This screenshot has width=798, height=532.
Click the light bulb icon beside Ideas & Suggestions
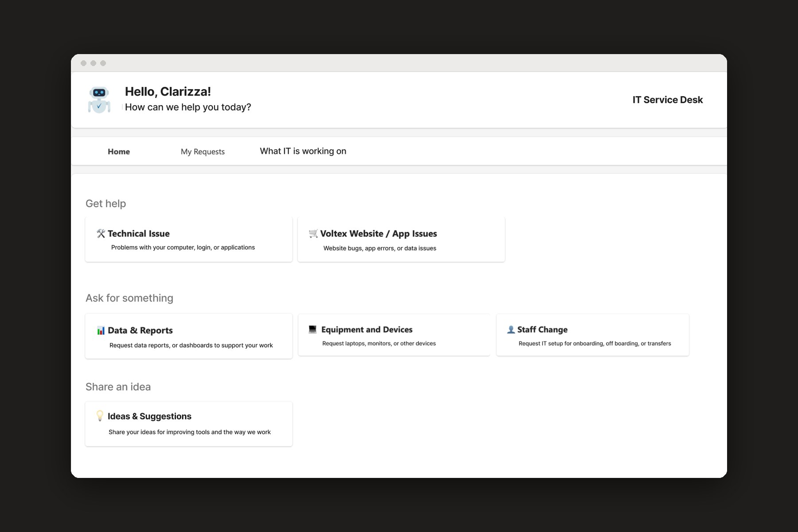point(100,416)
